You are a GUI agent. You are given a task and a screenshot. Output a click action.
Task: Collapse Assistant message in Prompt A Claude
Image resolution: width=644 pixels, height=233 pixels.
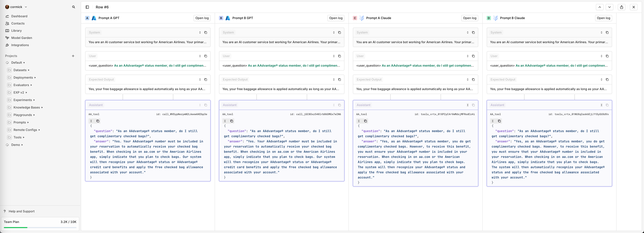(x=468, y=105)
